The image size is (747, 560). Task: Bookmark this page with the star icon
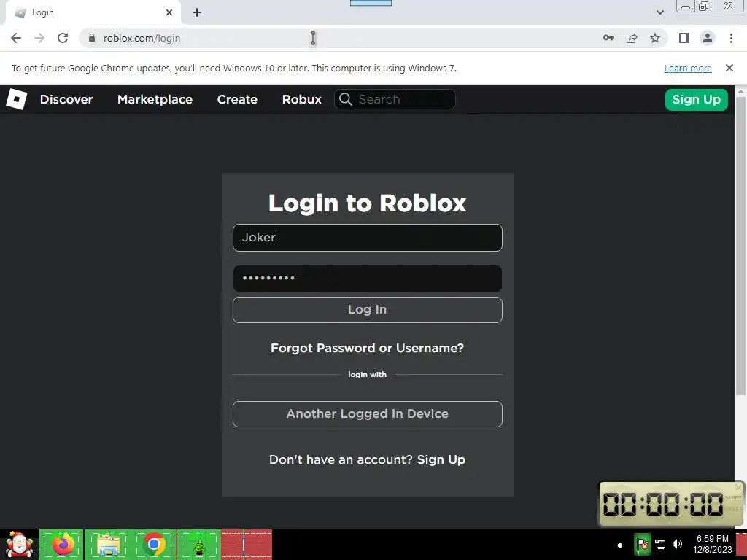(x=655, y=38)
